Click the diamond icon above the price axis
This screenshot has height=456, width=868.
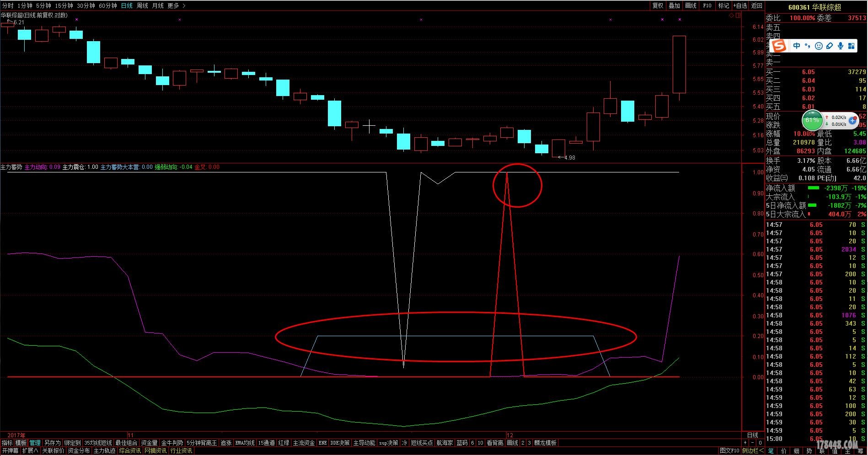tap(732, 15)
